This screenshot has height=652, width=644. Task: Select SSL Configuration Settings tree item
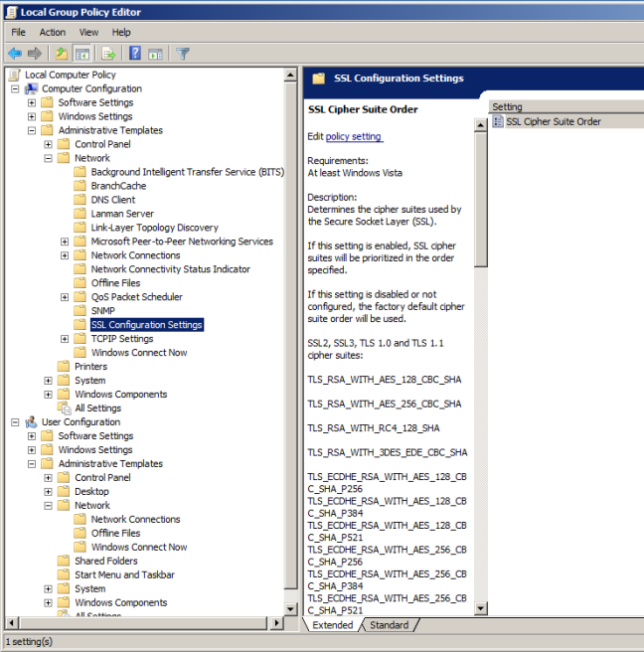click(x=147, y=325)
